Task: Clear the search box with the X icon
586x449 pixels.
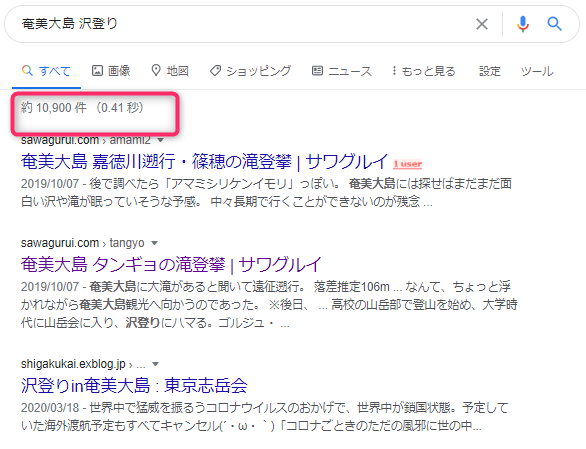Action: [482, 24]
